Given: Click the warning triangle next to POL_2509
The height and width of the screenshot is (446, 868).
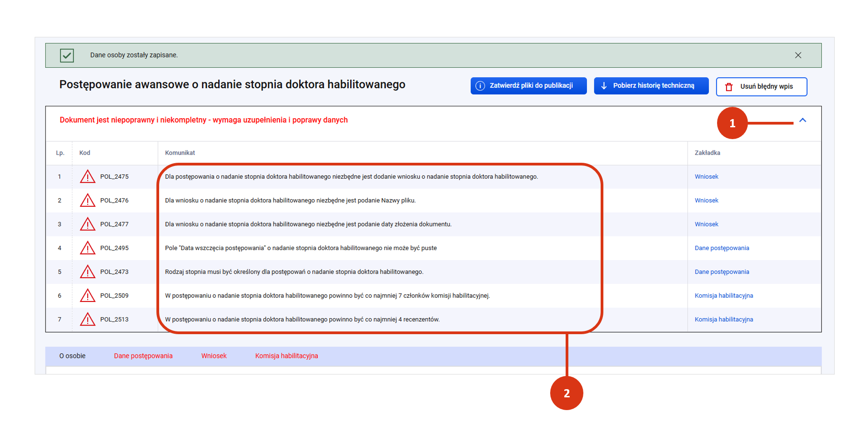Looking at the screenshot, I should click(x=87, y=296).
